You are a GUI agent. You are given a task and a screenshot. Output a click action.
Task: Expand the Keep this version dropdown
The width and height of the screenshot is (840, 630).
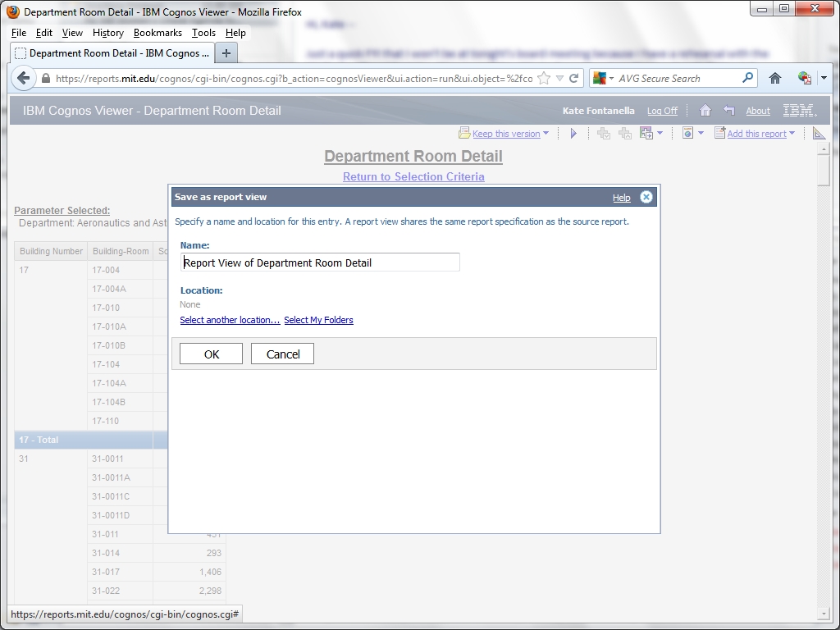coord(546,134)
